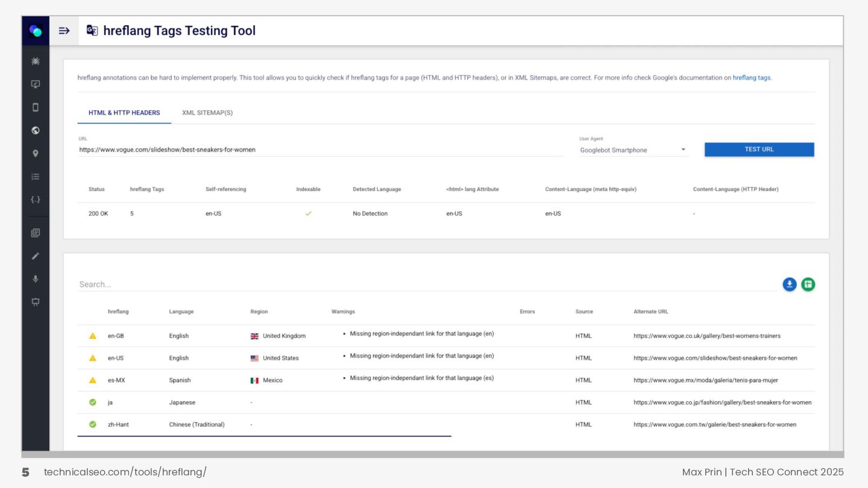Export results with the green Sheets icon

[x=808, y=284]
